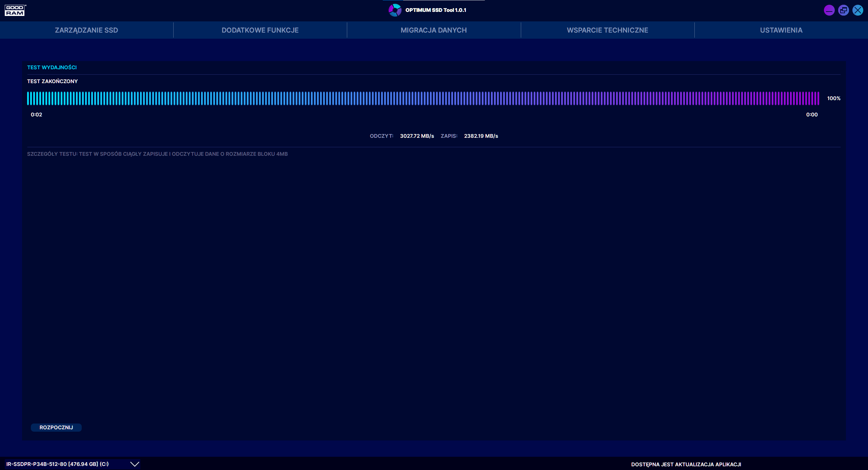The width and height of the screenshot is (868, 470).
Task: Go to USTAWIENIA tab
Action: 781,30
